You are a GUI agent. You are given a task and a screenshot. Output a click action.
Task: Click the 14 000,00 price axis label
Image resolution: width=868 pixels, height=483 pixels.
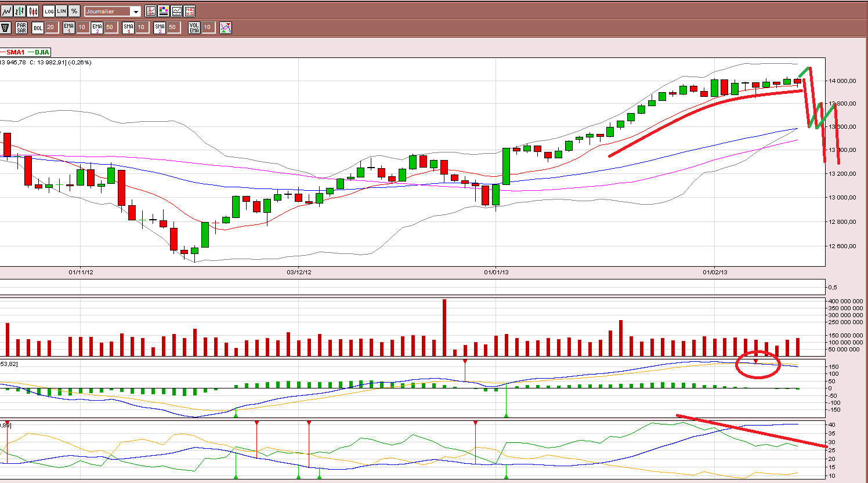(841, 81)
